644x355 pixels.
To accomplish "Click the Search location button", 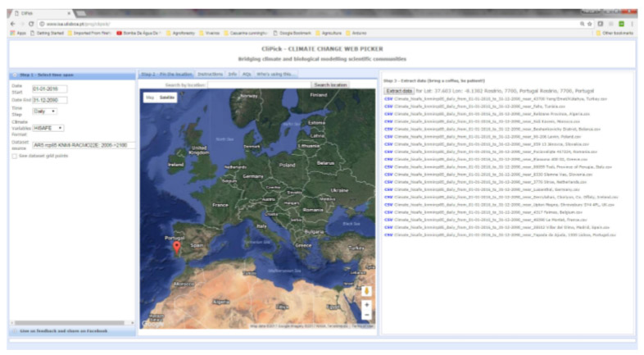I will click(x=330, y=84).
